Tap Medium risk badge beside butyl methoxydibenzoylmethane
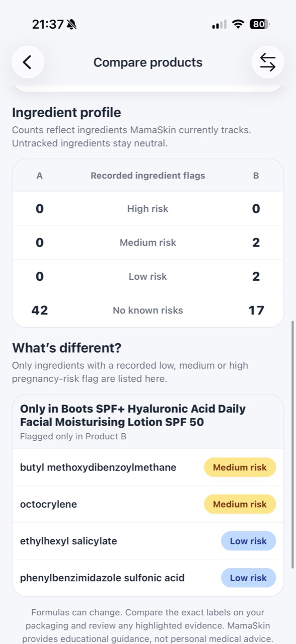The height and width of the screenshot is (644, 296). click(x=240, y=467)
